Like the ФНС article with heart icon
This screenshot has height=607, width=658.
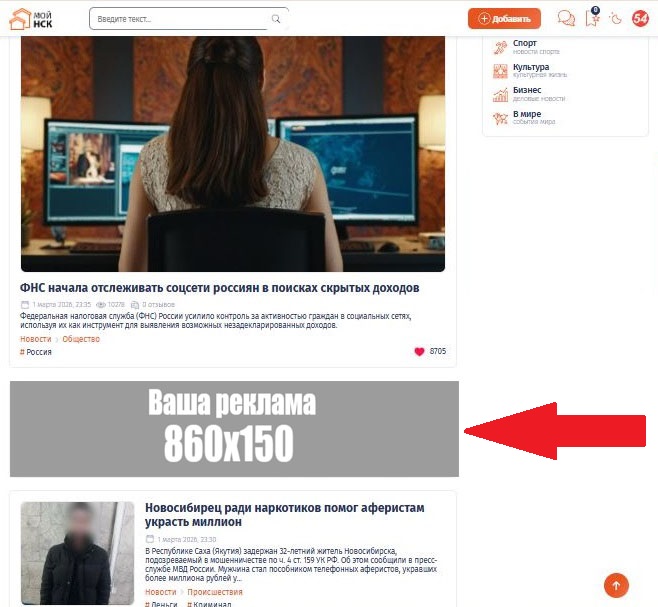click(x=419, y=352)
